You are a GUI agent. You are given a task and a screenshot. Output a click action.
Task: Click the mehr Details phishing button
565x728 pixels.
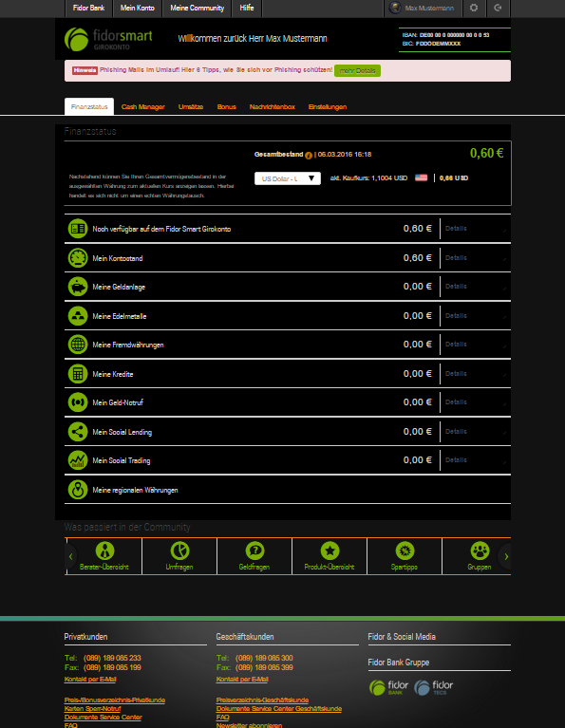357,70
